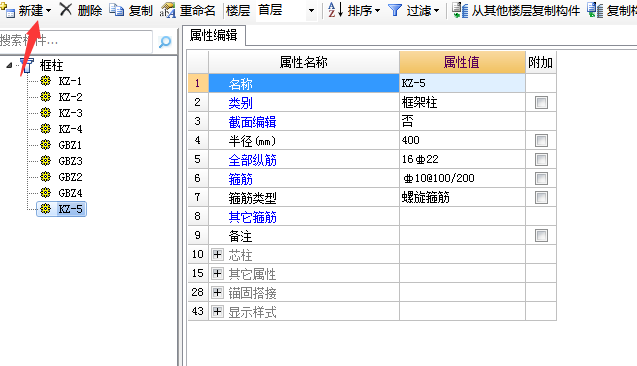Open the 新建 dropdown arrow

pos(48,11)
